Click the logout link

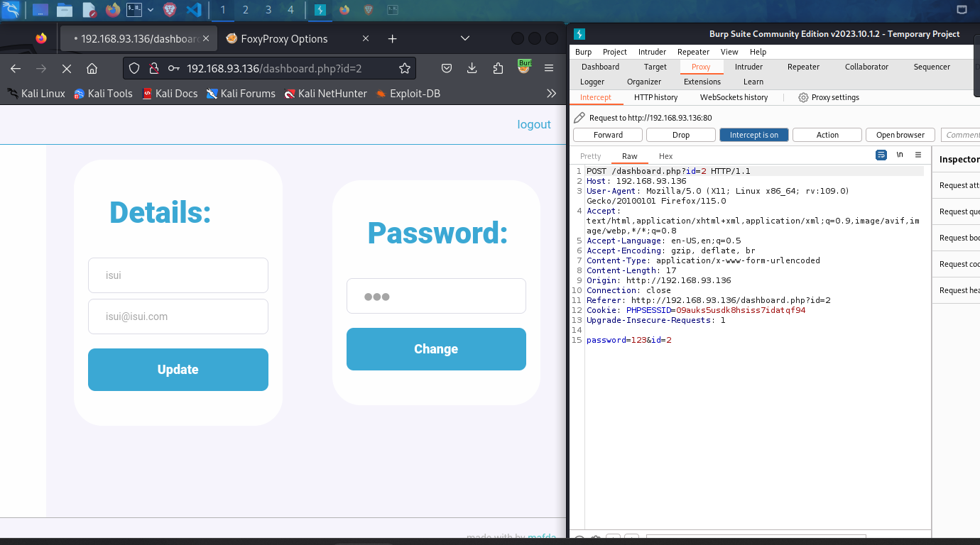point(533,124)
